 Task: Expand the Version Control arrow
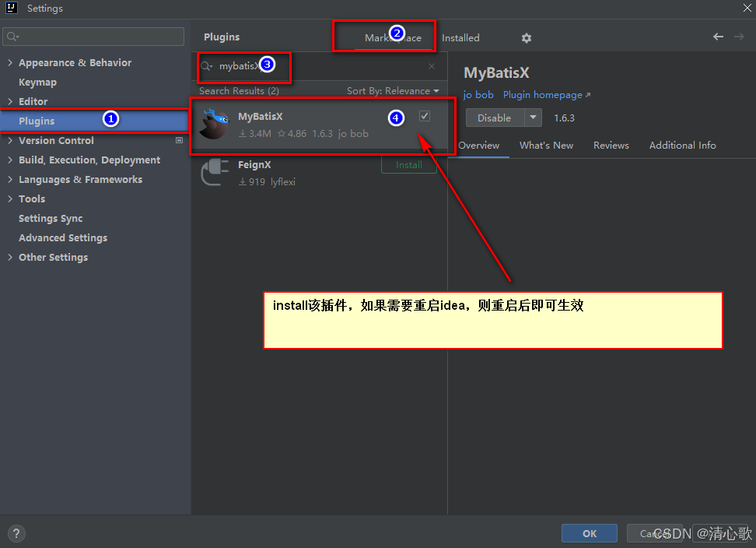(10, 140)
